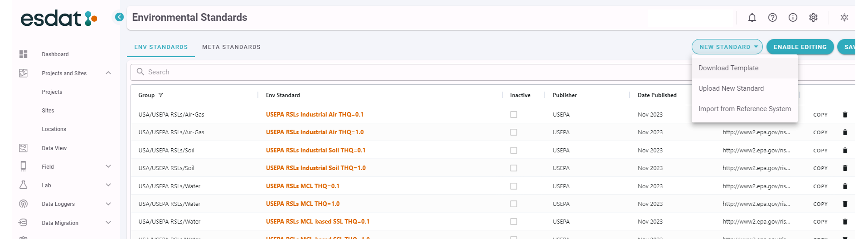Switch to the Env Standards tab
Viewport: 868px width, 239px height.
161,47
